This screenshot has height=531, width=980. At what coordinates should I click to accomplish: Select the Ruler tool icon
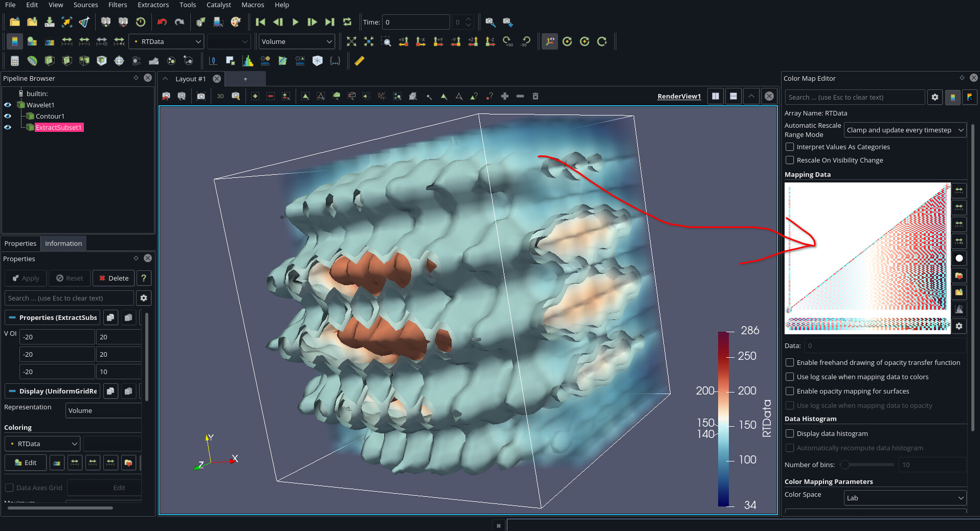(360, 61)
